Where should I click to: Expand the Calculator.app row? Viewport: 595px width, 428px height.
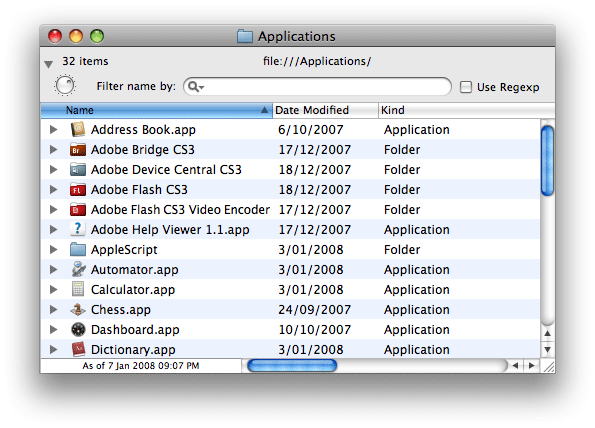pyautogui.click(x=54, y=289)
